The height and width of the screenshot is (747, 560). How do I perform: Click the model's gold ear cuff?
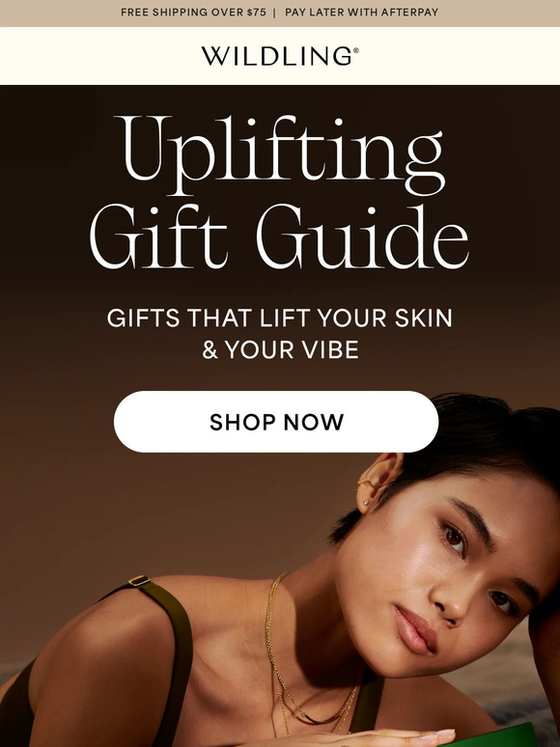pos(365,484)
